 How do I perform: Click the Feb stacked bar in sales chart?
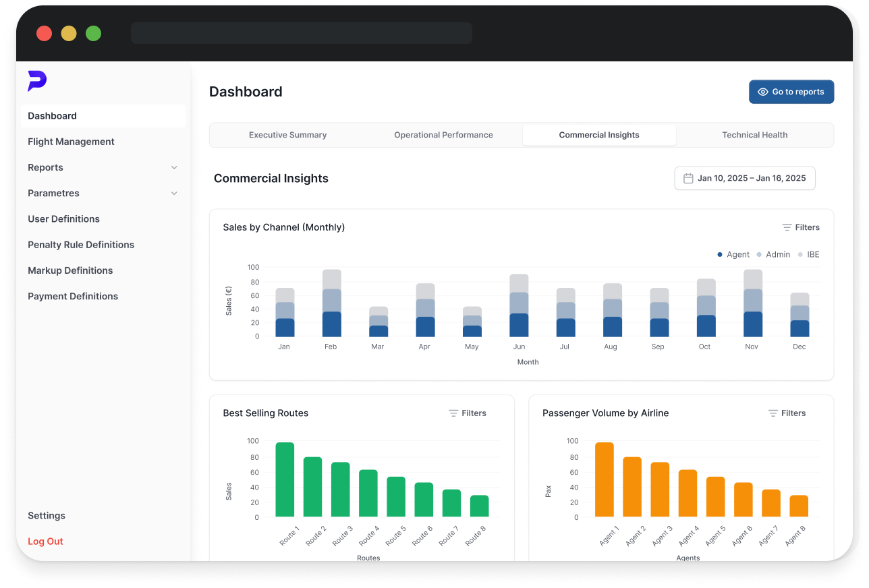(331, 303)
